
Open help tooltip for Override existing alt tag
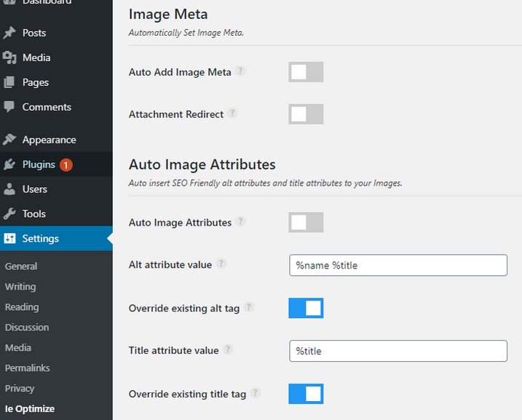(249, 307)
